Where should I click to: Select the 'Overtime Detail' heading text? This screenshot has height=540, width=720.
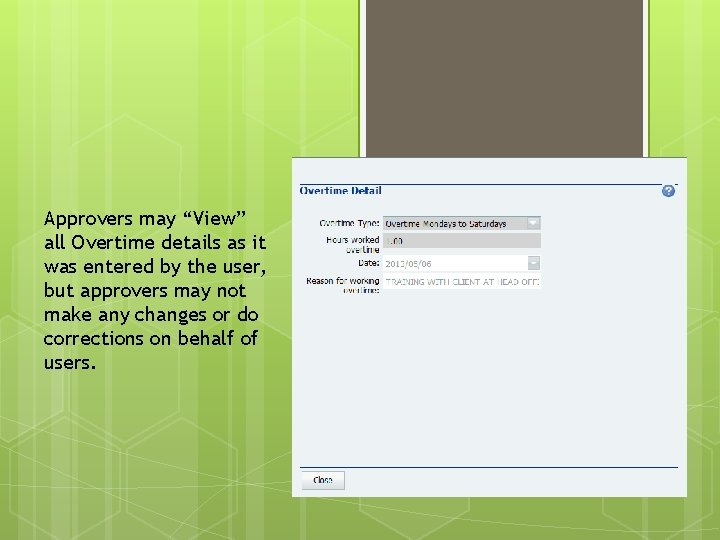(340, 191)
